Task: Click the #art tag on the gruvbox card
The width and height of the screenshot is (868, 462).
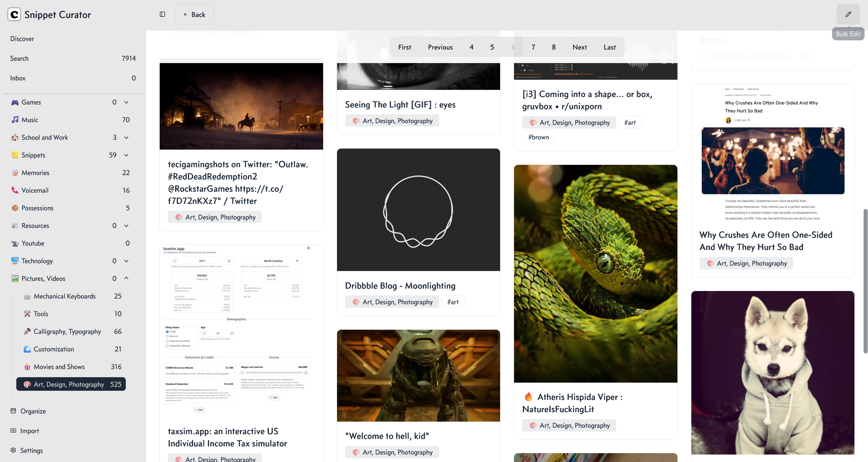Action: (x=630, y=122)
